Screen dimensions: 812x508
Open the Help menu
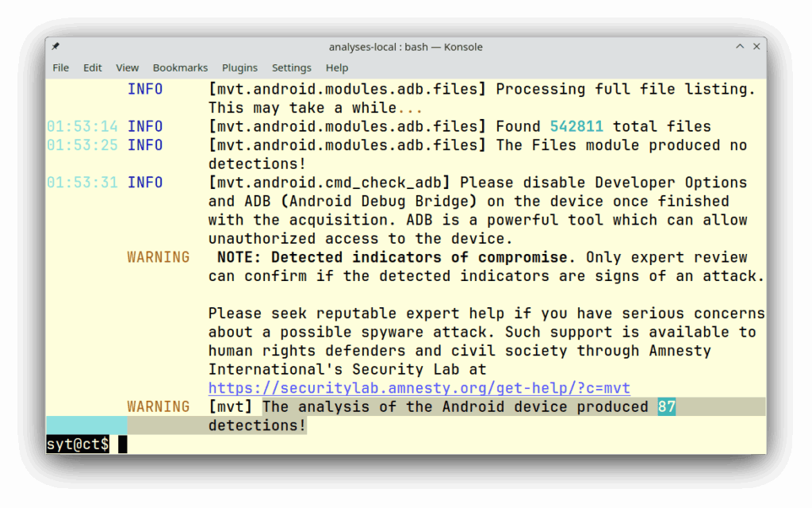tap(336, 67)
